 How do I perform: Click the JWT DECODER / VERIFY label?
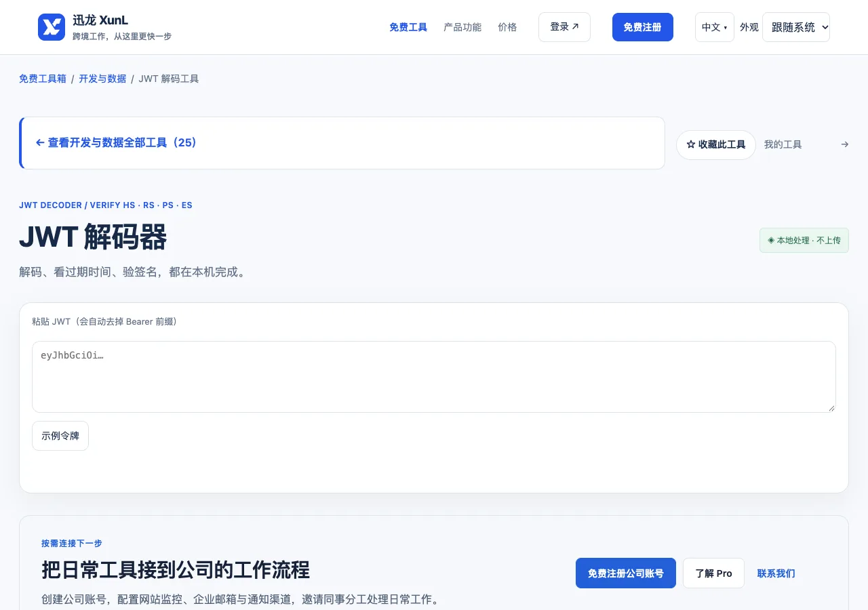click(106, 205)
